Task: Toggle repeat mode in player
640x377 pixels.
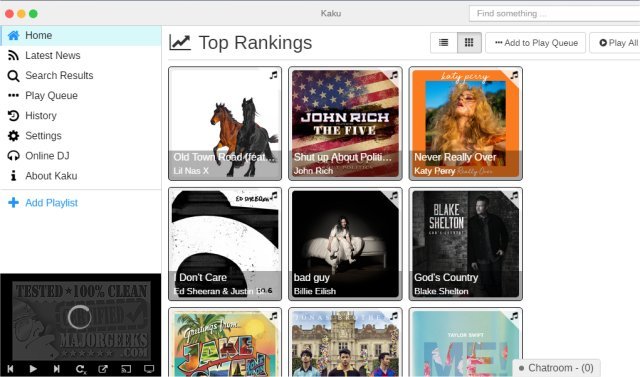Action: click(80, 369)
